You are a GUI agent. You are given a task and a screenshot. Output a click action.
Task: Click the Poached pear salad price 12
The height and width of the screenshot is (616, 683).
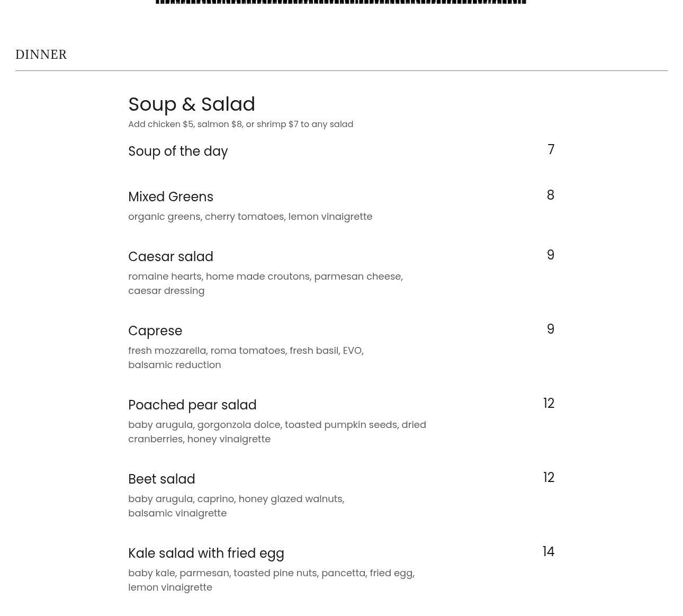pyautogui.click(x=549, y=404)
